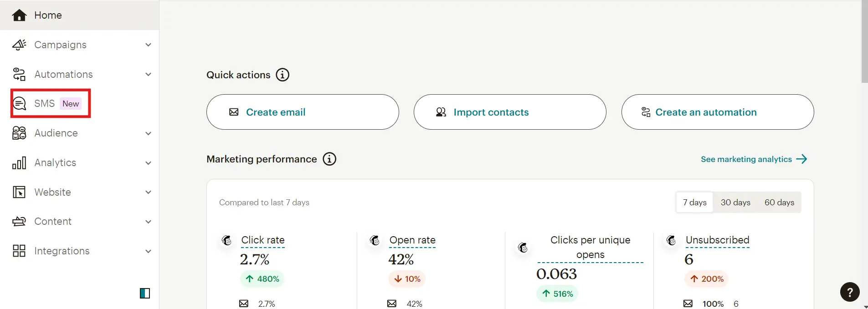Screen dimensions: 868x309
Task: Click the Quick actions info icon
Action: pos(282,75)
